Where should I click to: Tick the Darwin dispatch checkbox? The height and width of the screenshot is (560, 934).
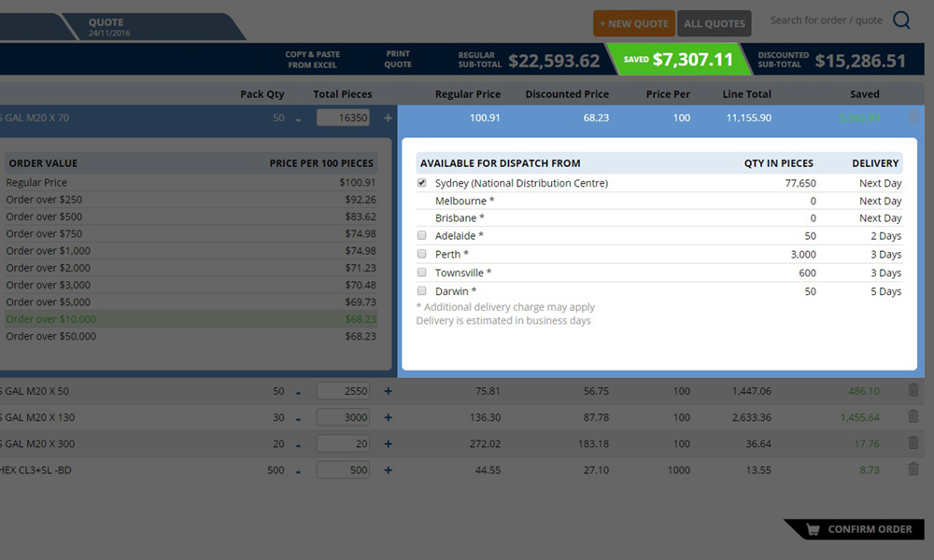pyautogui.click(x=422, y=291)
